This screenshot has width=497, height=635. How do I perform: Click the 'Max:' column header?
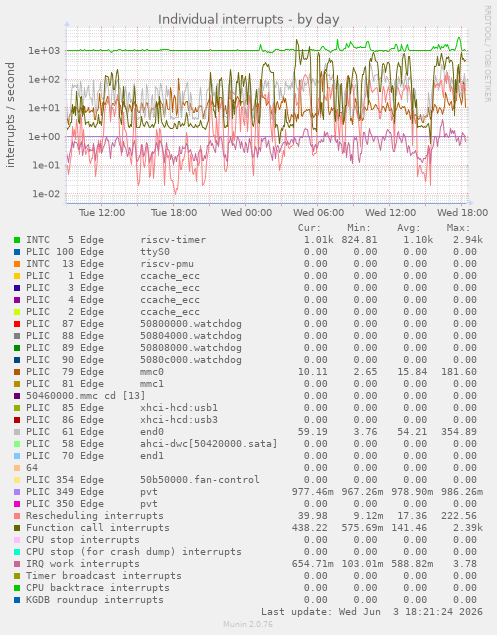pos(459,228)
